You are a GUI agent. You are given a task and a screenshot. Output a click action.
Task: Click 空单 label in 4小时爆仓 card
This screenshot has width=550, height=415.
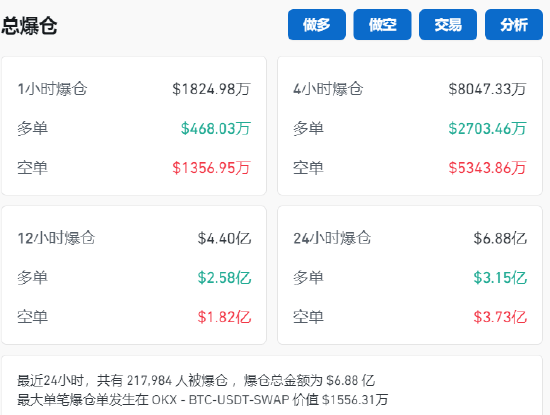point(308,168)
